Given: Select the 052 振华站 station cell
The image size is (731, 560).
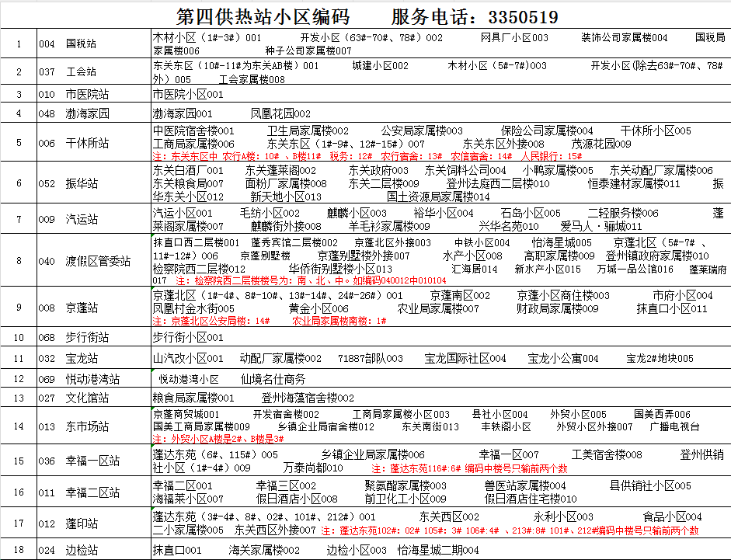Looking at the screenshot, I should pos(93,183).
